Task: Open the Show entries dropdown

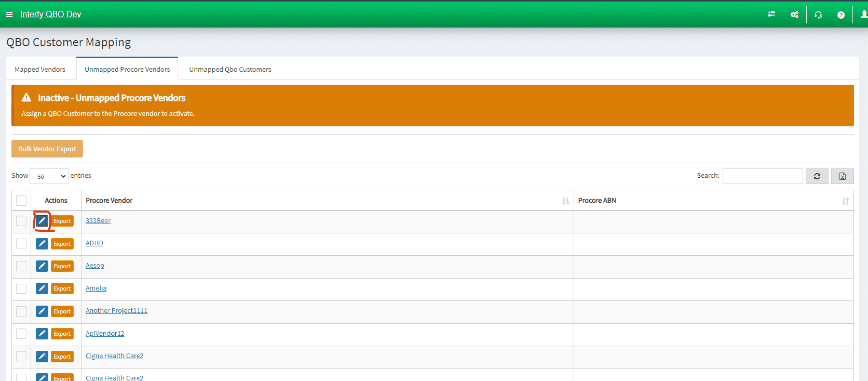Action: pos(49,176)
